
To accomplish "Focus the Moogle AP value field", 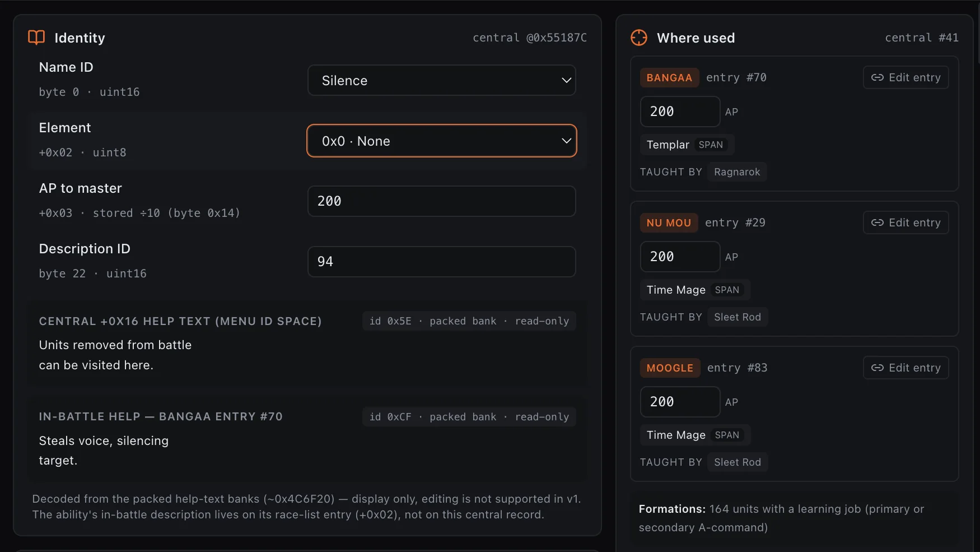I will pos(680,402).
